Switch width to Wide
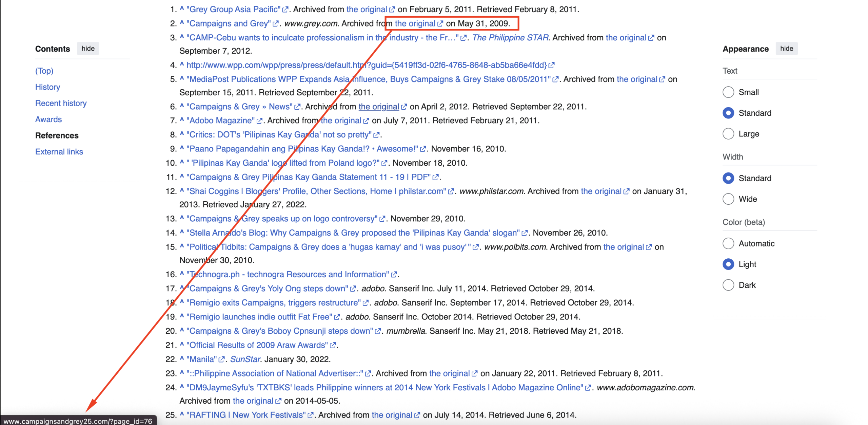The width and height of the screenshot is (868, 425). 728,199
